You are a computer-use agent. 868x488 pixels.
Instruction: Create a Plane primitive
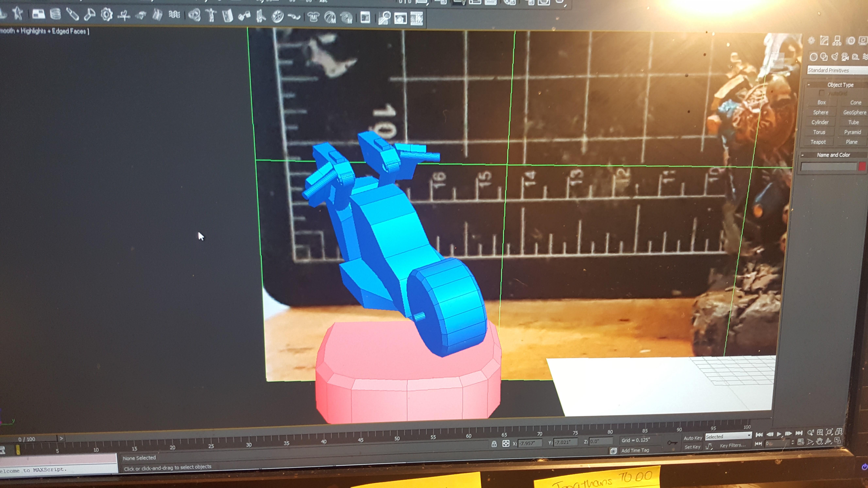(x=851, y=142)
